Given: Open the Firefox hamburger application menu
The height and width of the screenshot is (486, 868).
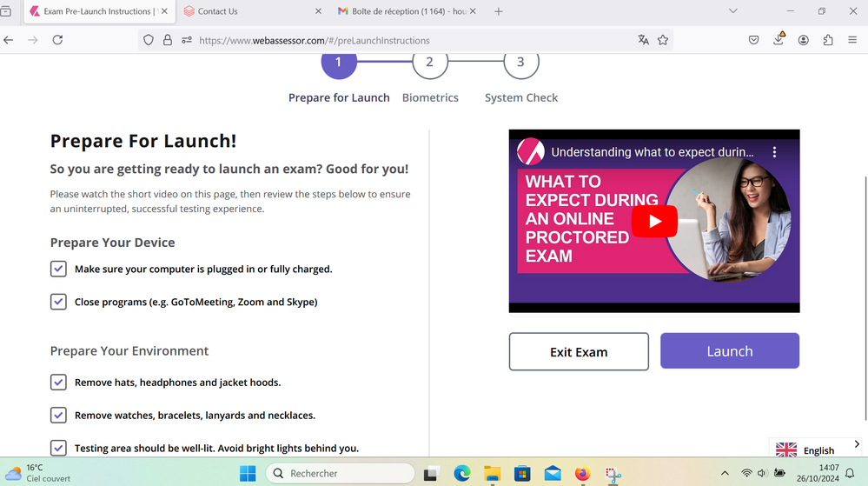Looking at the screenshot, I should pyautogui.click(x=851, y=40).
